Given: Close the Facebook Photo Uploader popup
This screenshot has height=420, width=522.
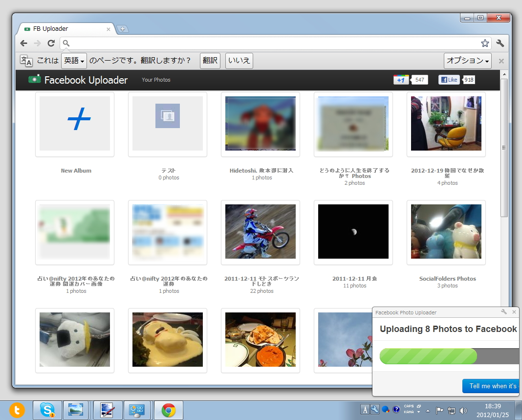Looking at the screenshot, I should pos(514,312).
